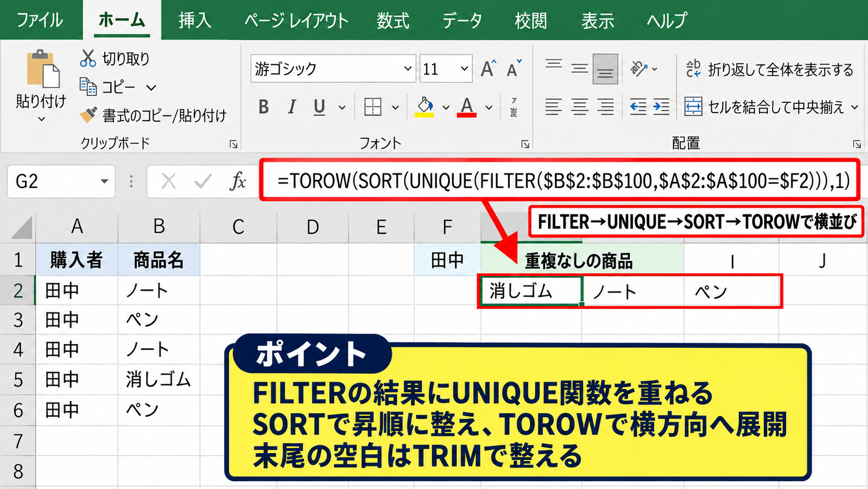The height and width of the screenshot is (489, 868).
Task: Click in the formula bar with TOROW formula
Action: [560, 180]
